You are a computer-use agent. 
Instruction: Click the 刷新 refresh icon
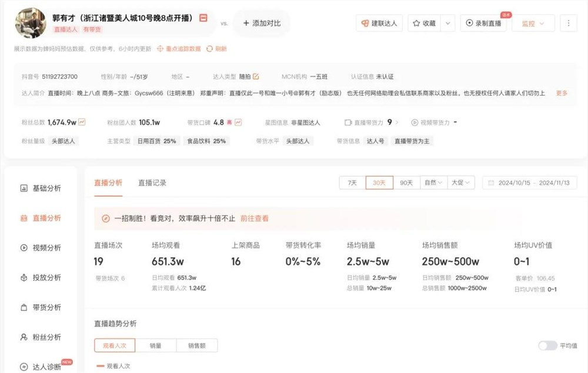(209, 49)
